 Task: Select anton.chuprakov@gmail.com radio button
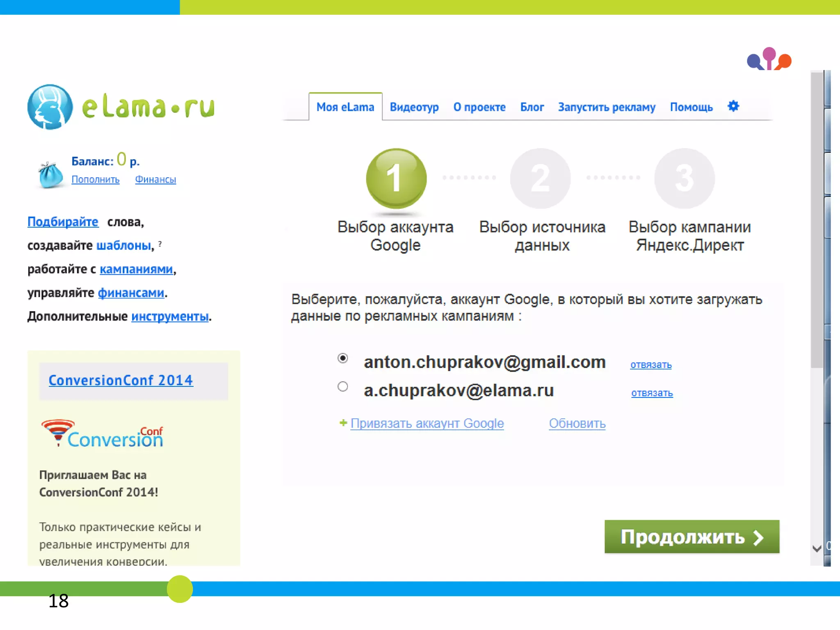click(x=343, y=358)
